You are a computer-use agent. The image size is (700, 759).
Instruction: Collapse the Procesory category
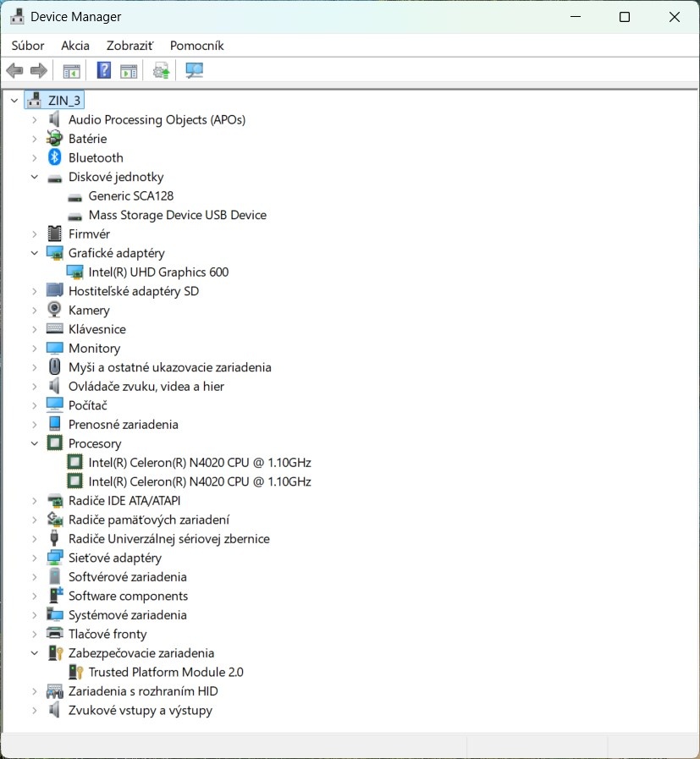tap(35, 443)
